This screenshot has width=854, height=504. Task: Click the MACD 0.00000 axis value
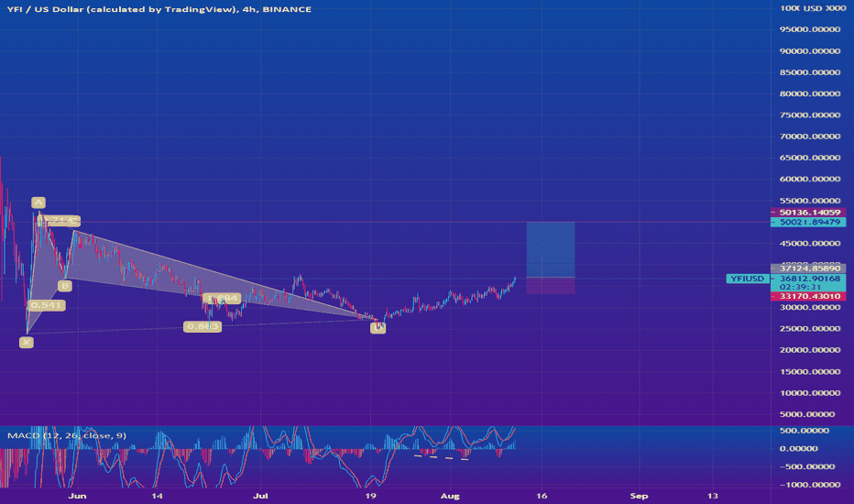[798, 448]
